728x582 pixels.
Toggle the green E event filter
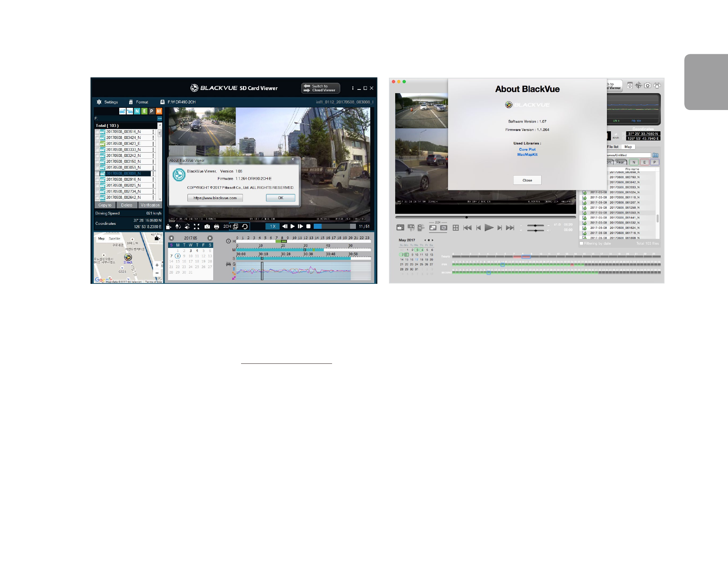tap(144, 111)
